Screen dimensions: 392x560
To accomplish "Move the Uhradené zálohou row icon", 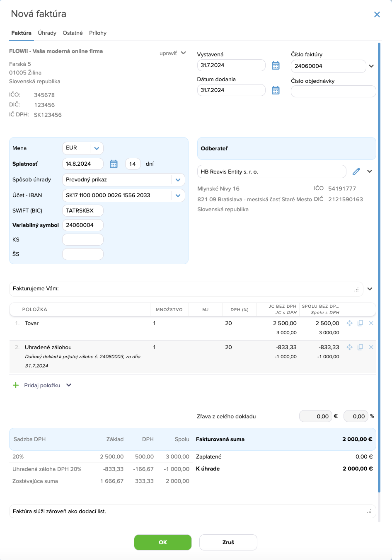I will click(350, 347).
